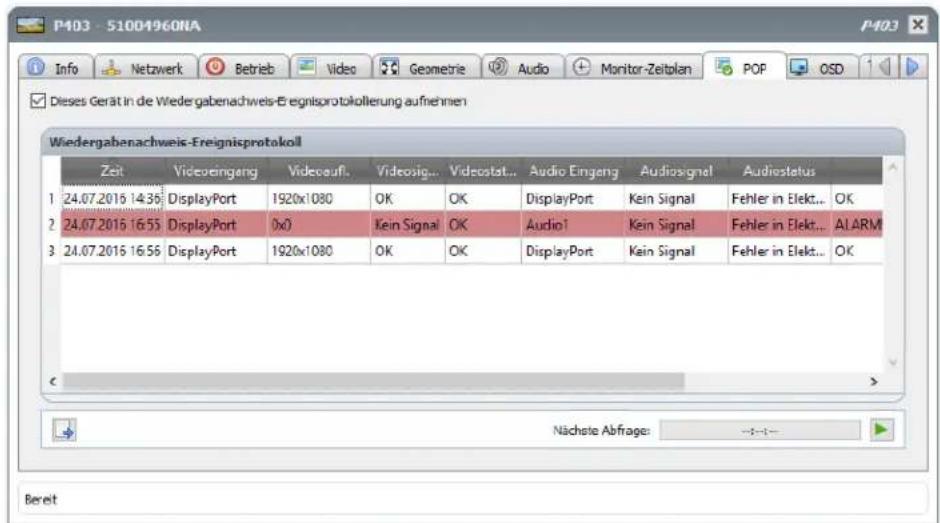
Task: Click the monitor thumbnail icon in title bar
Action: (30, 25)
